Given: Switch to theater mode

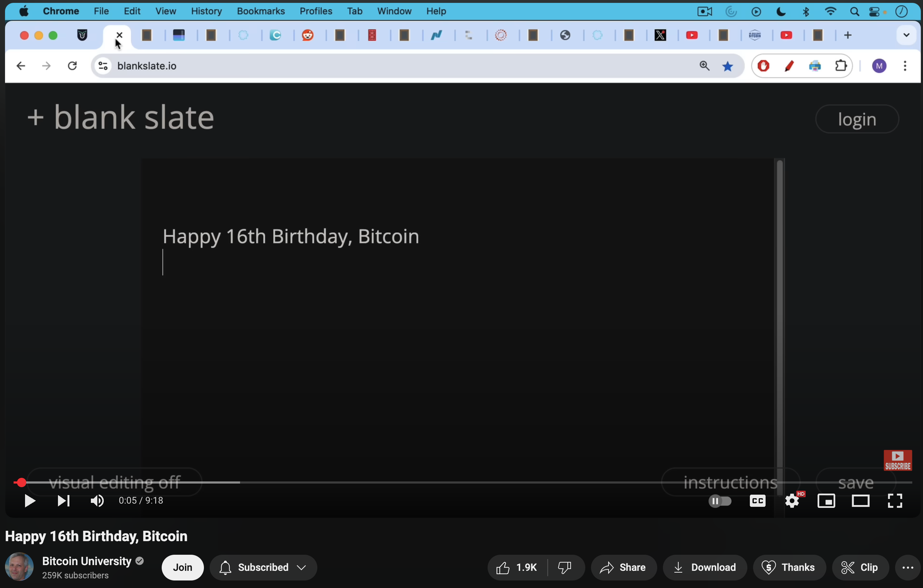Looking at the screenshot, I should tap(860, 501).
